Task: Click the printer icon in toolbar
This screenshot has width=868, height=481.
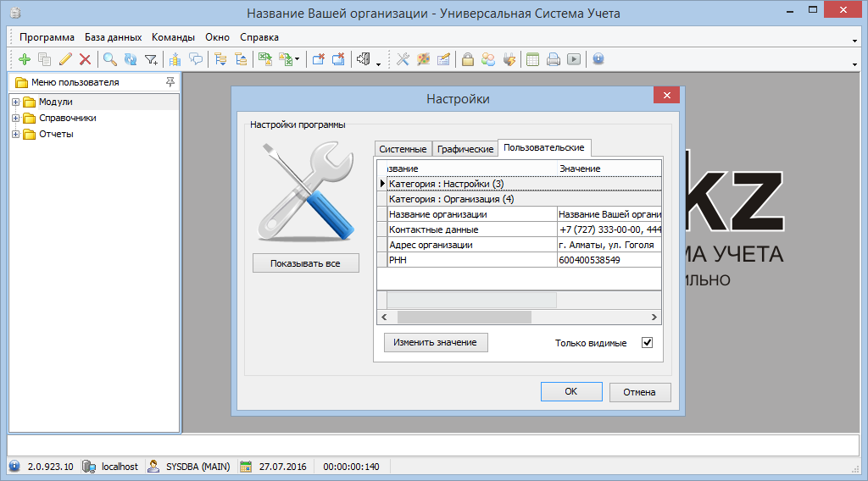Action: pyautogui.click(x=553, y=59)
